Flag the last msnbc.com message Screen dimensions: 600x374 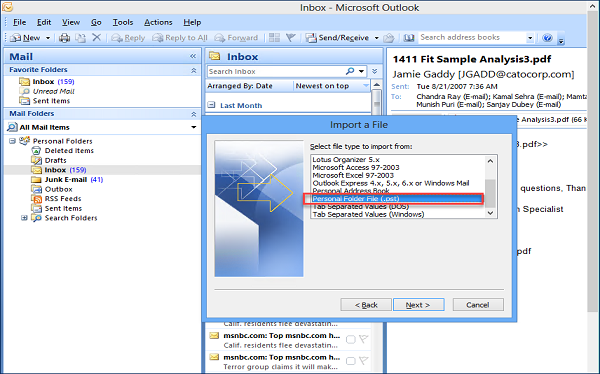point(364,361)
